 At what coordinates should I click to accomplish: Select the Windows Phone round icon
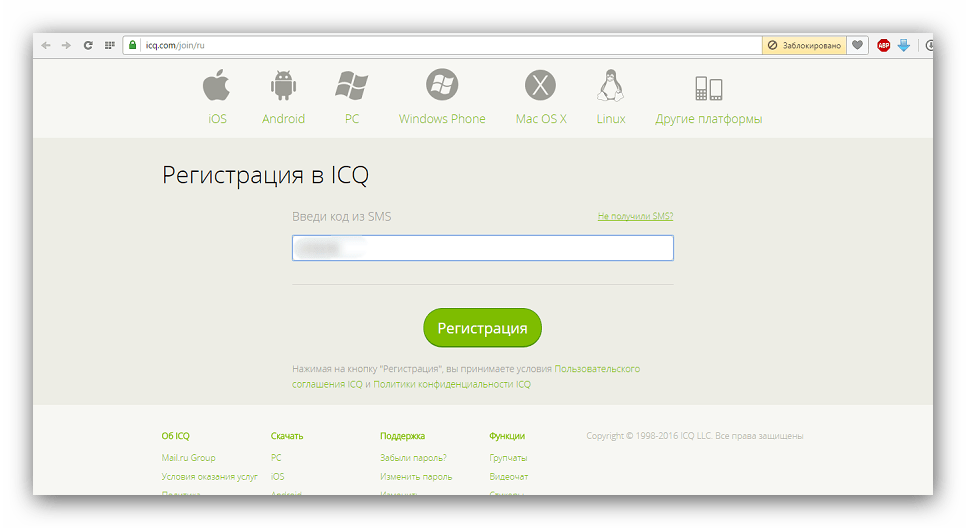[442, 84]
